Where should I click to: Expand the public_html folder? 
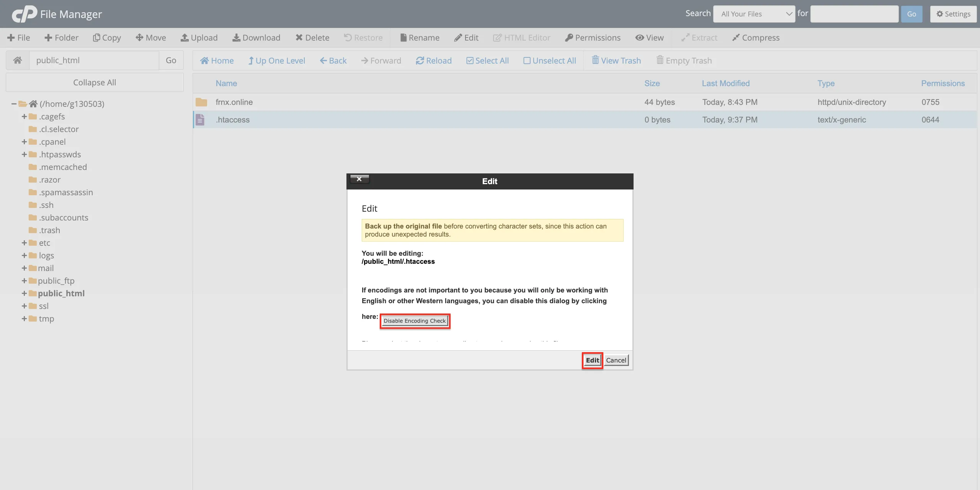coord(24,293)
